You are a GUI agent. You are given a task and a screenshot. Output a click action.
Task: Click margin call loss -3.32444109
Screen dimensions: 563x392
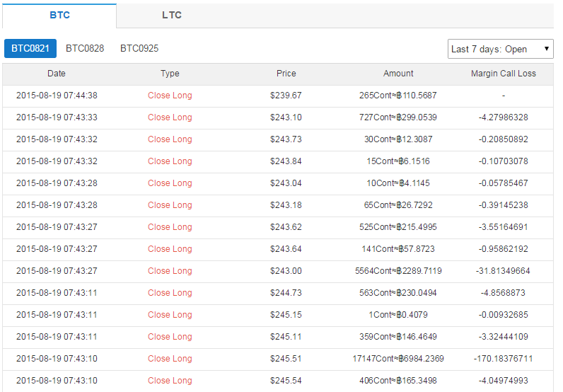(503, 337)
